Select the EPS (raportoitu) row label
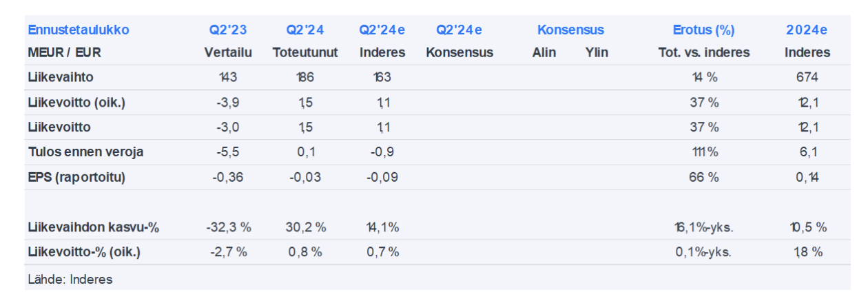868x303 pixels. tap(76, 177)
